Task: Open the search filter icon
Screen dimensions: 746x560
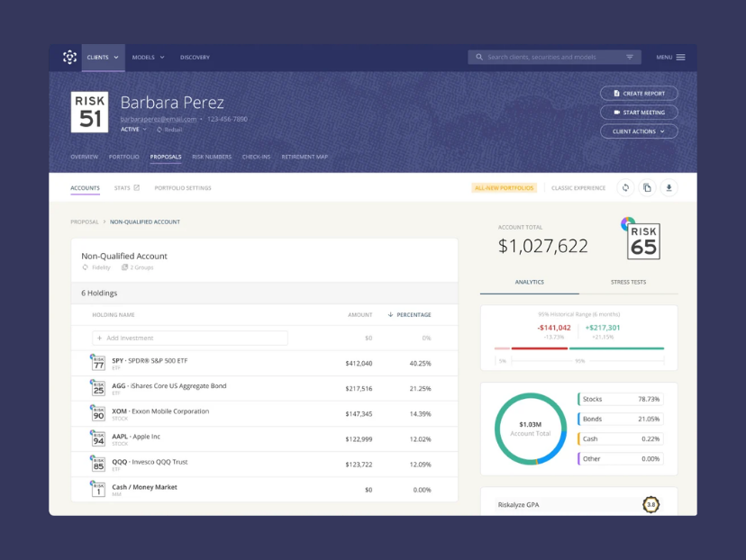Action: pos(630,57)
